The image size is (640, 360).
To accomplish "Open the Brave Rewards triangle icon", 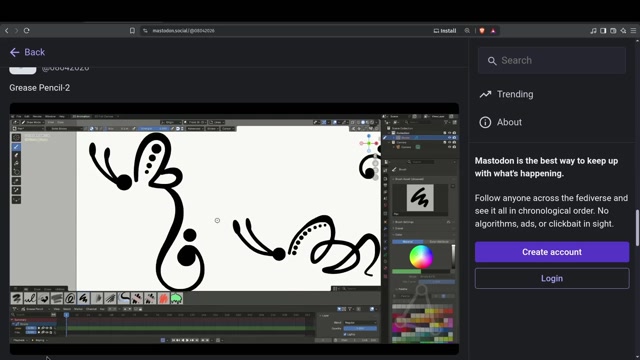I will (x=493, y=31).
